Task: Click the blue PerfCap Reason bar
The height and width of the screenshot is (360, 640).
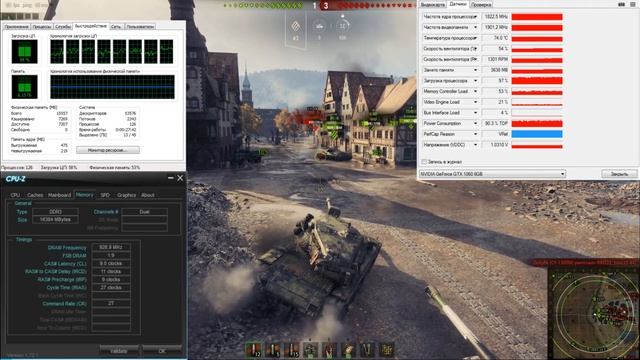Action: (x=537, y=134)
